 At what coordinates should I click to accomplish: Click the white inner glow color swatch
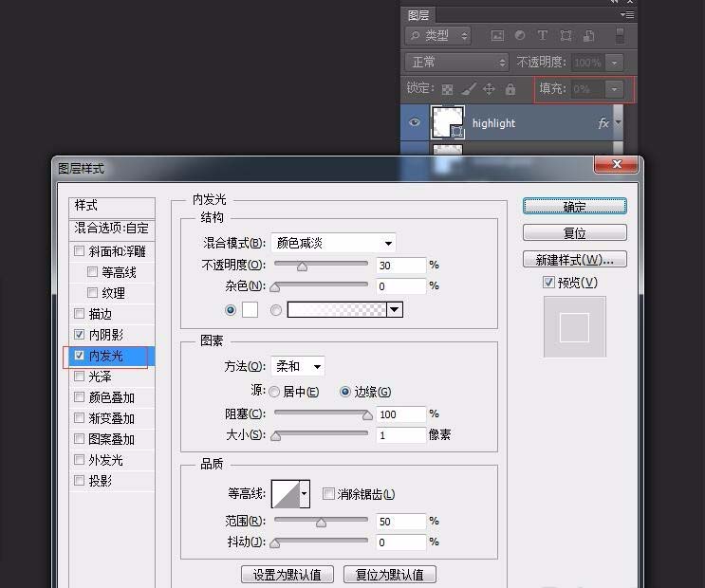250,309
